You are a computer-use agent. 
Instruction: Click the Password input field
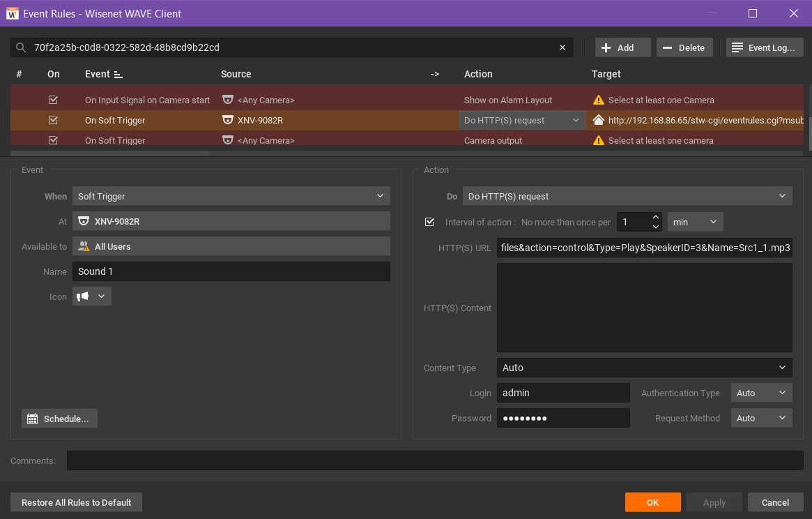pyautogui.click(x=563, y=418)
